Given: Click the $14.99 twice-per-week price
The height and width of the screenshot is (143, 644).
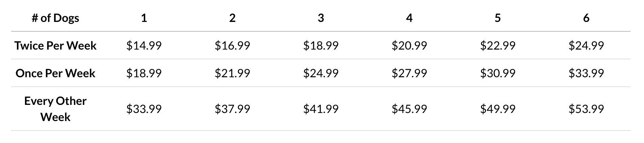Looking at the screenshot, I should (x=144, y=46).
